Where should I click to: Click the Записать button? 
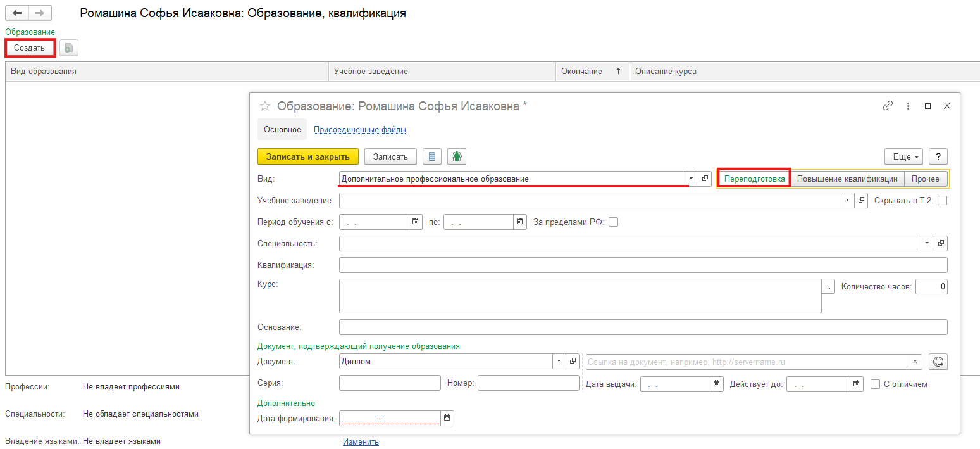[x=390, y=156]
